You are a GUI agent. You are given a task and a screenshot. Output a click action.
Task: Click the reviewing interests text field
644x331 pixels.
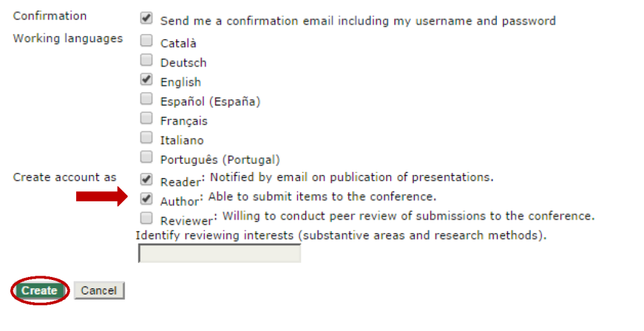(219, 253)
